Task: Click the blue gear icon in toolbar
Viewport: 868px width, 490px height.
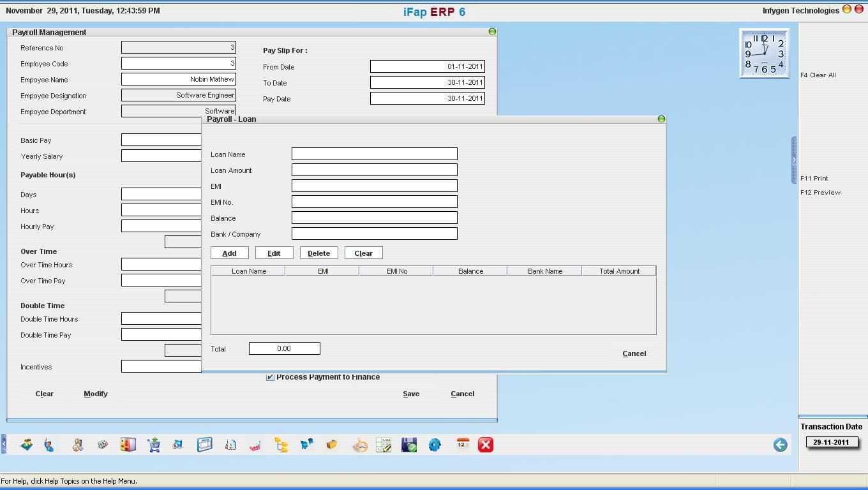Action: point(435,445)
